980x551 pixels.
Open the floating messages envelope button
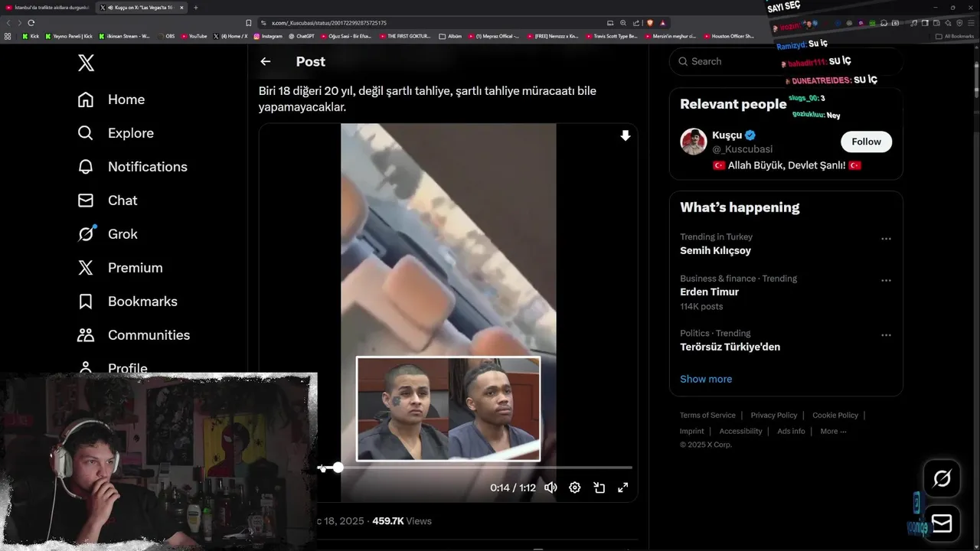click(942, 523)
